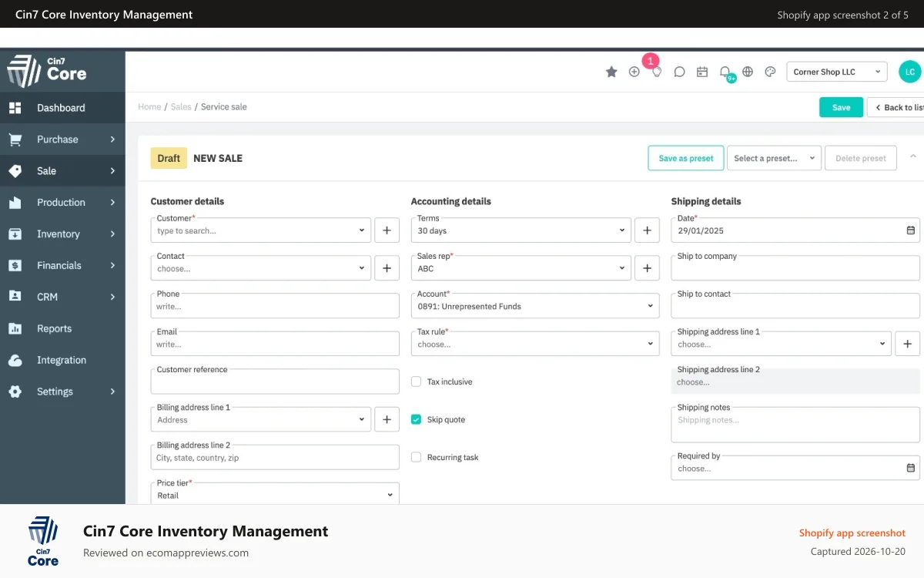
Task: Click the Ship to company field
Action: 795,268
